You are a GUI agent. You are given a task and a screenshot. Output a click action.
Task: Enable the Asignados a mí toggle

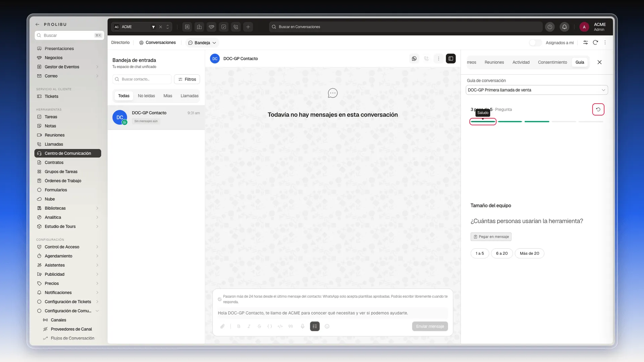[x=535, y=43]
